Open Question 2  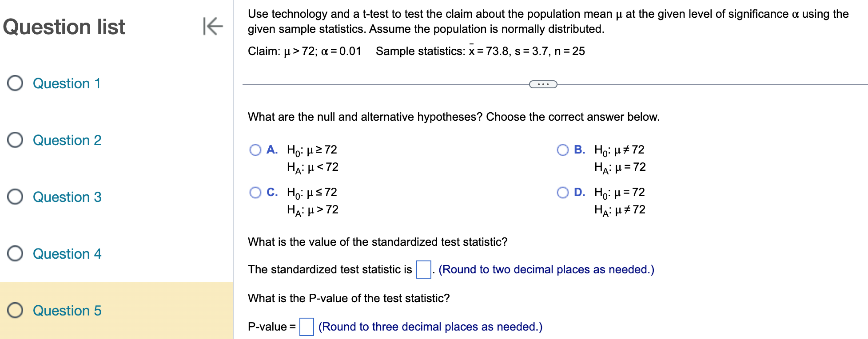point(67,140)
